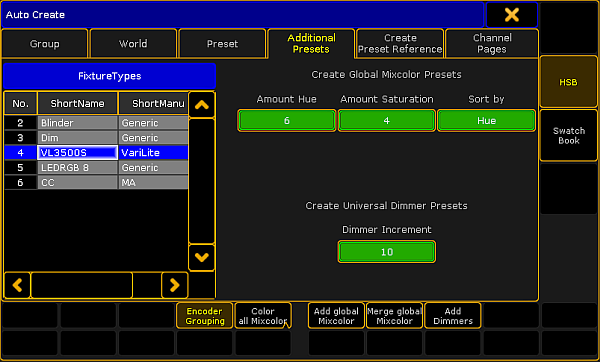Open the Amount Hue value field
The width and height of the screenshot is (600, 362).
pos(287,121)
